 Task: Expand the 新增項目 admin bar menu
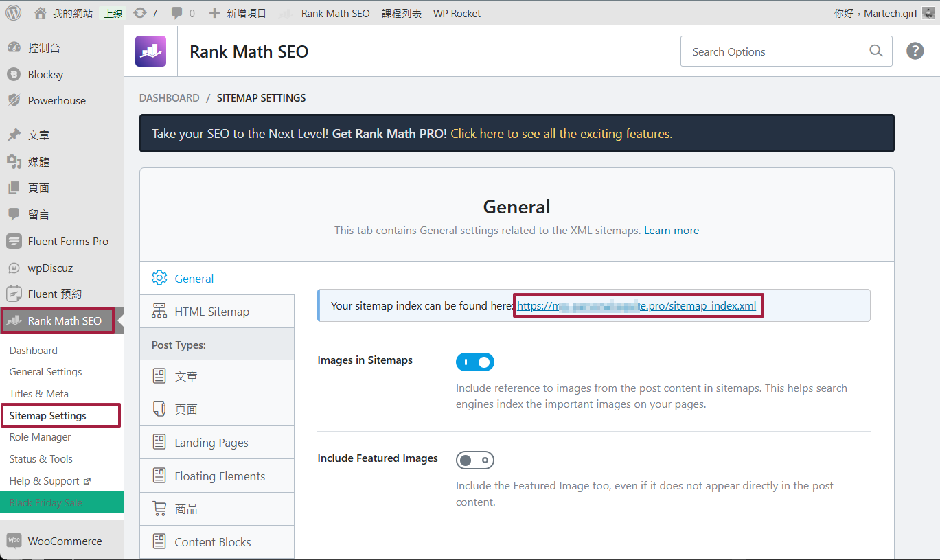(x=237, y=13)
